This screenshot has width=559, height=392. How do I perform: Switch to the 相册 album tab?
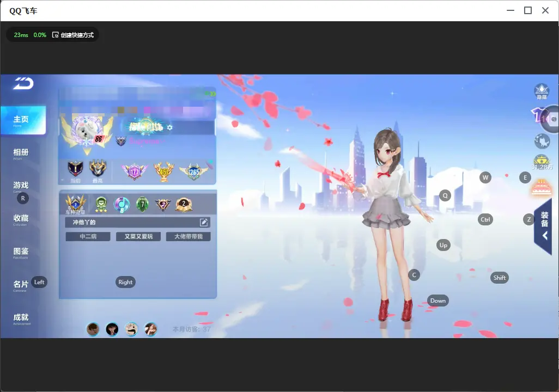click(21, 153)
